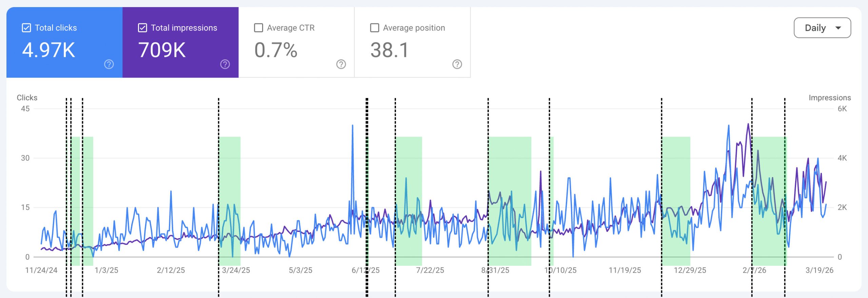Click the 45 clicks axis value
This screenshot has height=298, width=868.
pos(25,109)
